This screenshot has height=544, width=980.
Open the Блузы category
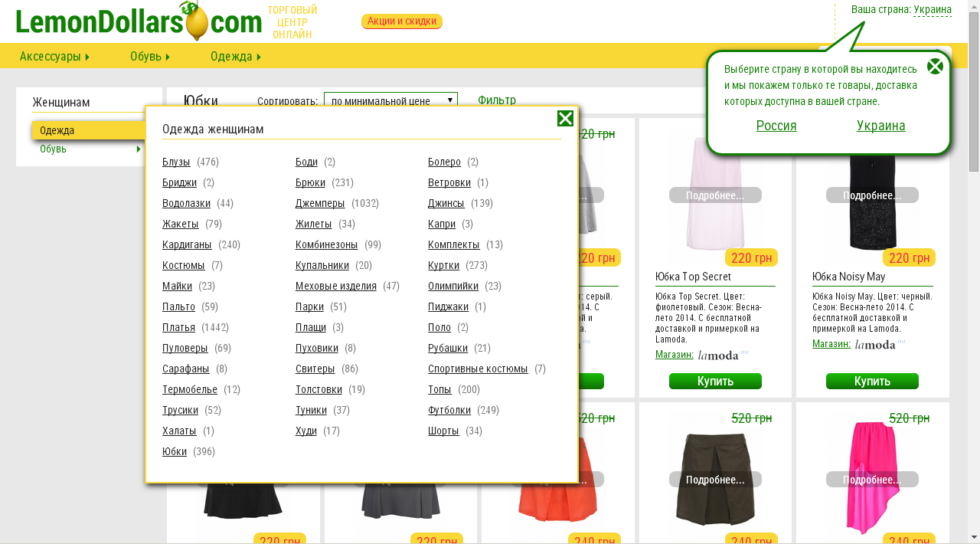[176, 162]
